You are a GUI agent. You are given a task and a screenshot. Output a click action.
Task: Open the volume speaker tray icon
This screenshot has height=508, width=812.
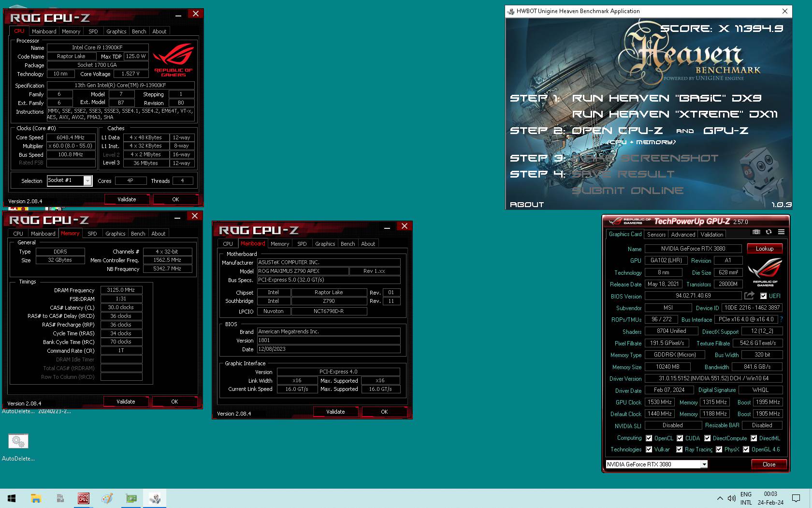[x=732, y=498]
